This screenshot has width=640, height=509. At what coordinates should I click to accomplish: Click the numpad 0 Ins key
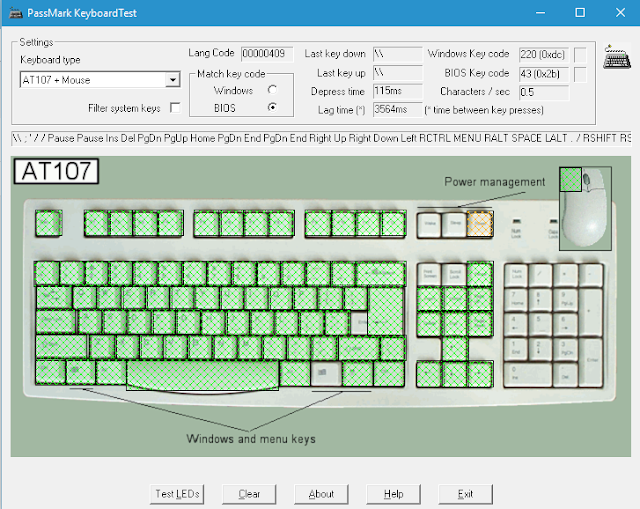click(x=528, y=374)
